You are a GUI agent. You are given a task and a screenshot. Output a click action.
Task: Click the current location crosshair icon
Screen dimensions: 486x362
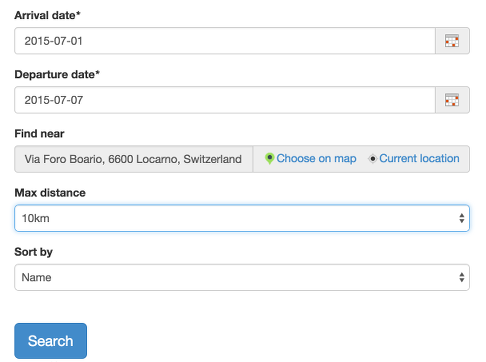coord(373,159)
